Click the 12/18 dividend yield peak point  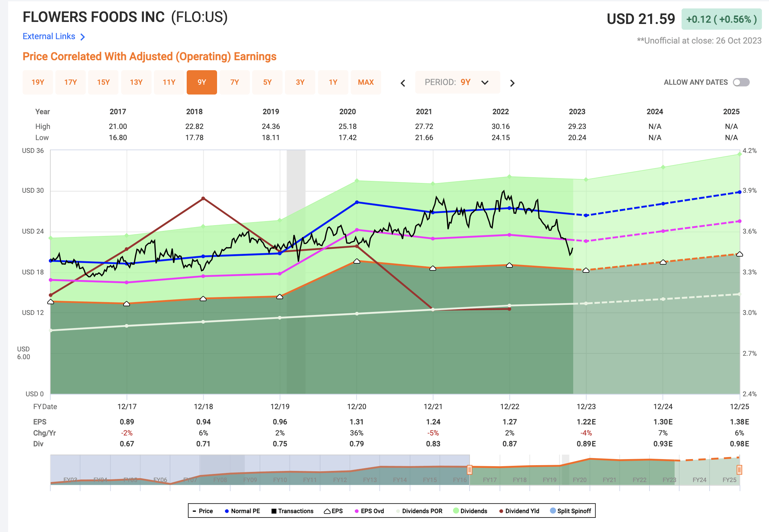(203, 198)
